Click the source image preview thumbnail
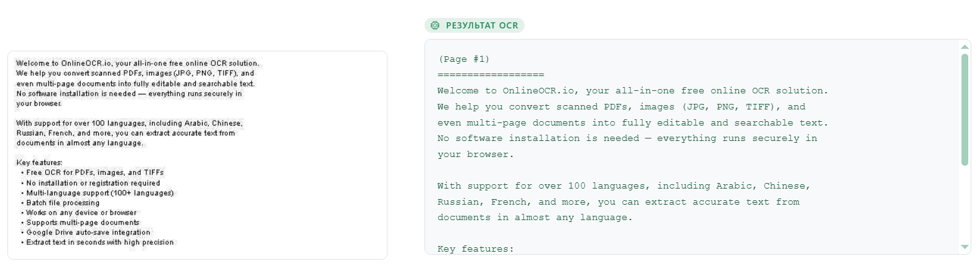Image resolution: width=980 pixels, height=264 pixels. tap(197, 155)
